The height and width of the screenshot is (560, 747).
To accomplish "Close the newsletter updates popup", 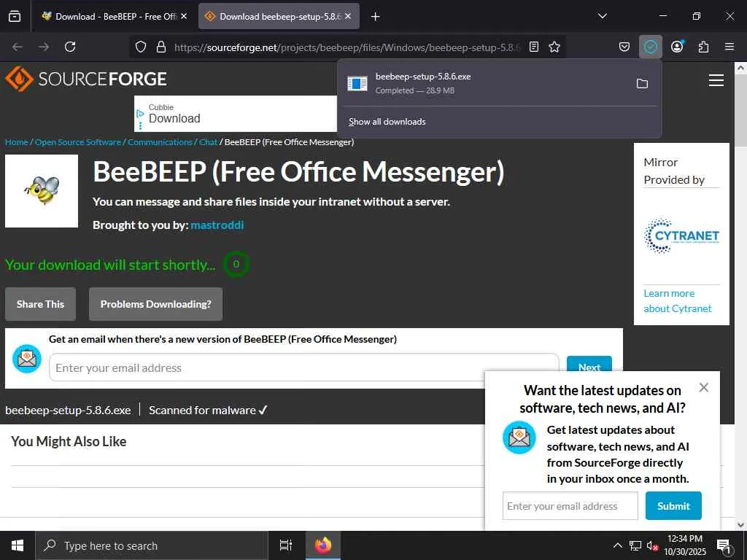I will (704, 387).
